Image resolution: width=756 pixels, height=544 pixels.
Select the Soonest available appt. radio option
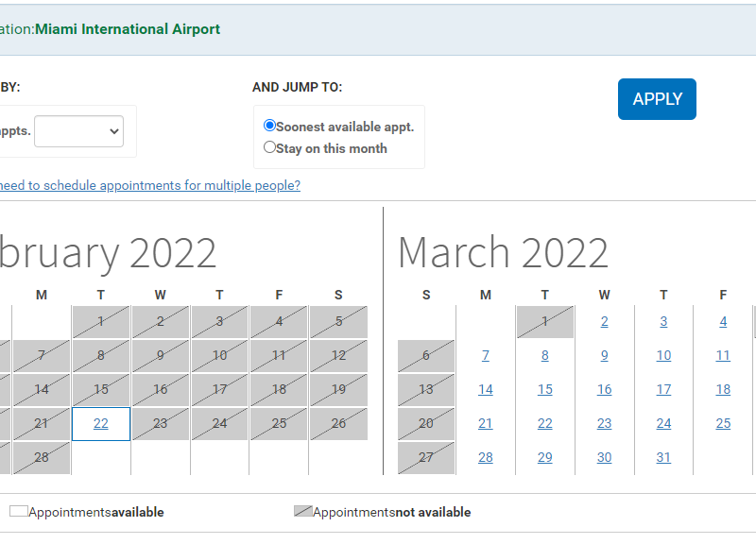(270, 126)
